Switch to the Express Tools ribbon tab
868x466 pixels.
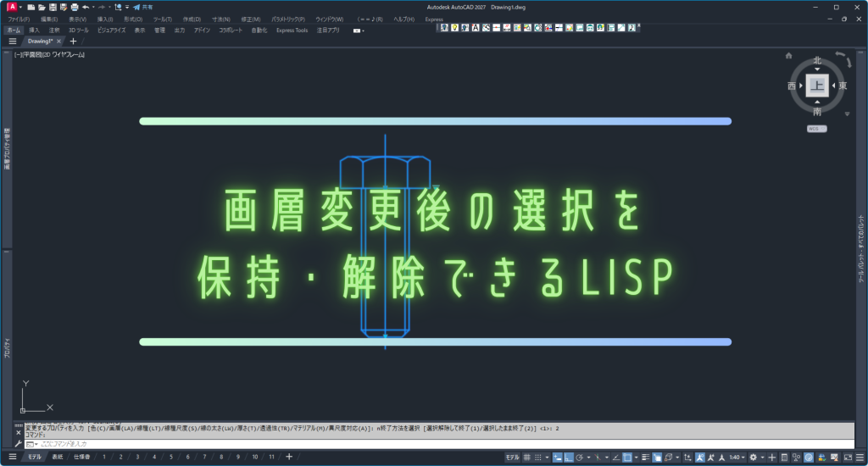(x=292, y=30)
